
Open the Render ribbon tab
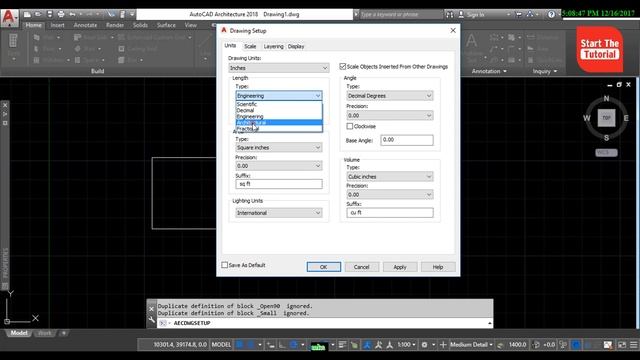point(115,25)
